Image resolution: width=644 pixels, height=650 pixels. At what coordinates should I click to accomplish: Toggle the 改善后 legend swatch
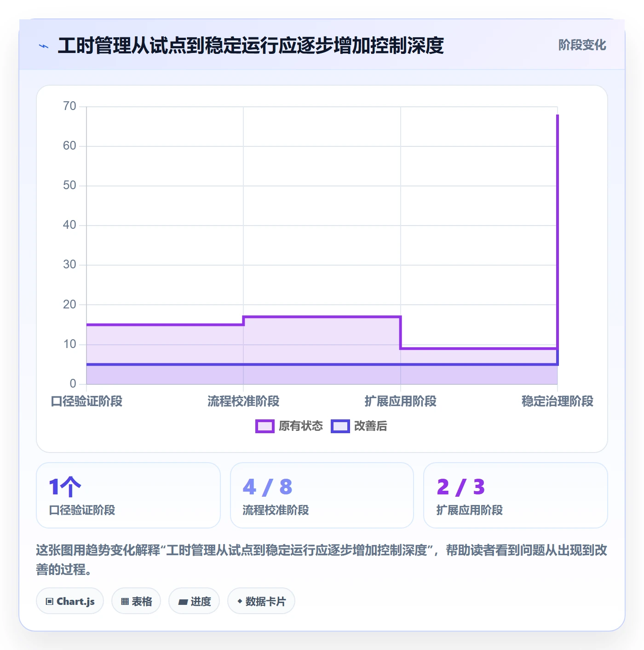pyautogui.click(x=340, y=426)
